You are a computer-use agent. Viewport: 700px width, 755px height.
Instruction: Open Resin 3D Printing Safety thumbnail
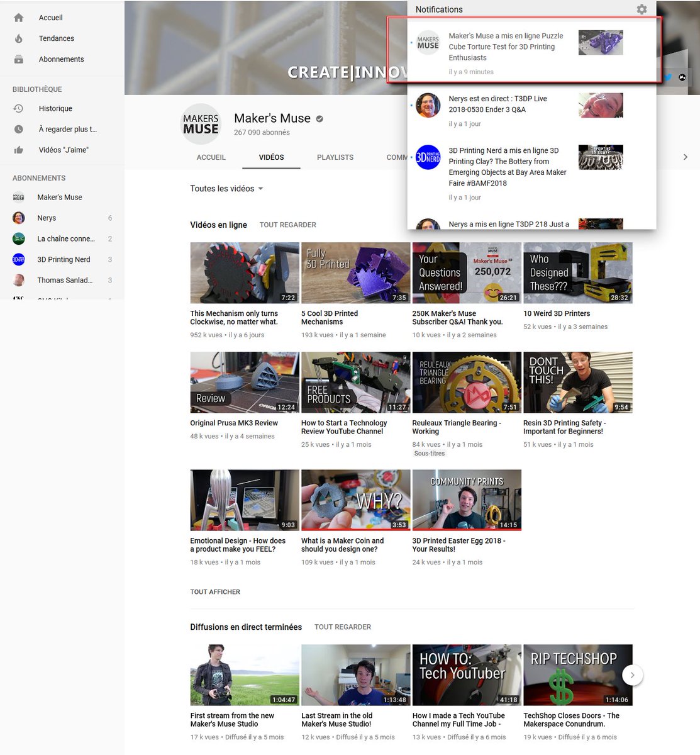coord(577,383)
